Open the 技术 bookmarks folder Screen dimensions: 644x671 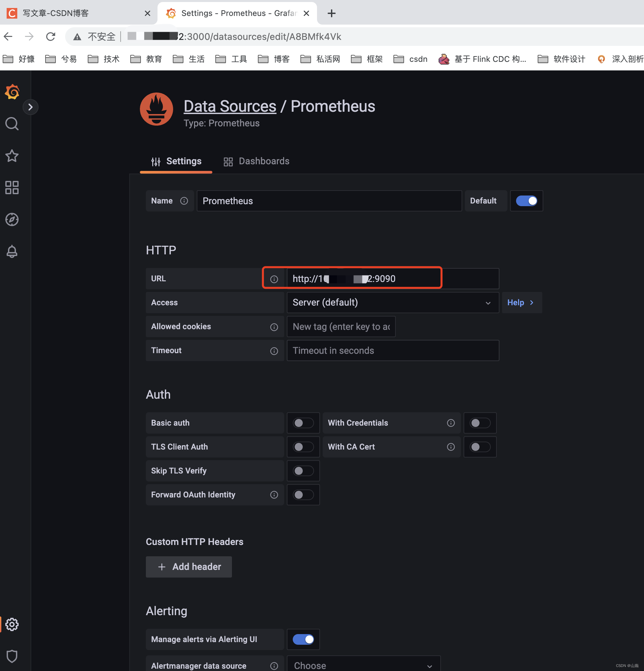click(103, 59)
